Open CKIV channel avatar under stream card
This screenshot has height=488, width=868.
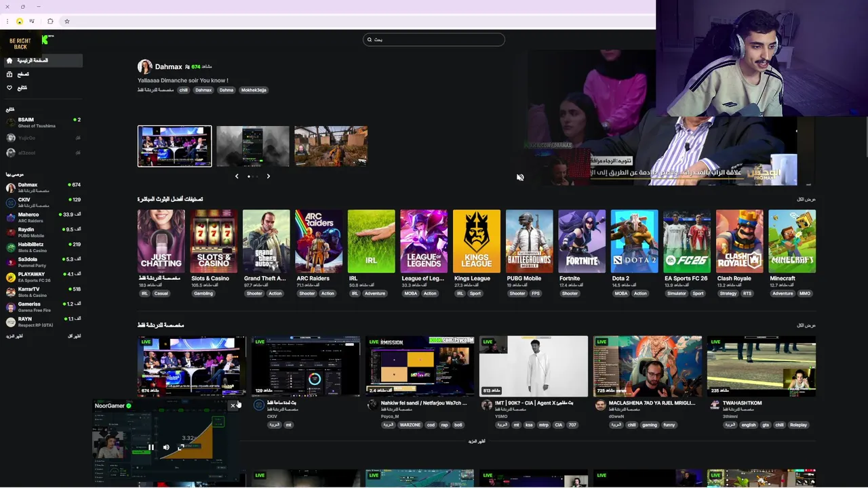tap(258, 405)
